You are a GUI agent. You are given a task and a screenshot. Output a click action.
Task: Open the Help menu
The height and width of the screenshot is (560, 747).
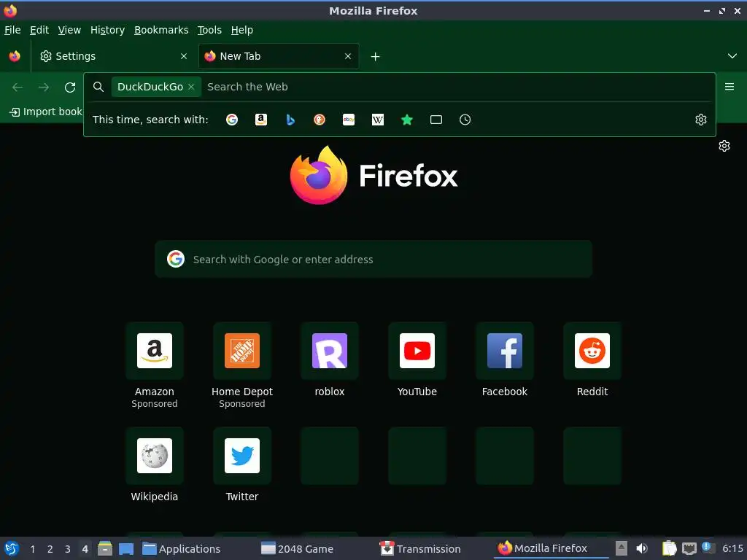pyautogui.click(x=242, y=30)
